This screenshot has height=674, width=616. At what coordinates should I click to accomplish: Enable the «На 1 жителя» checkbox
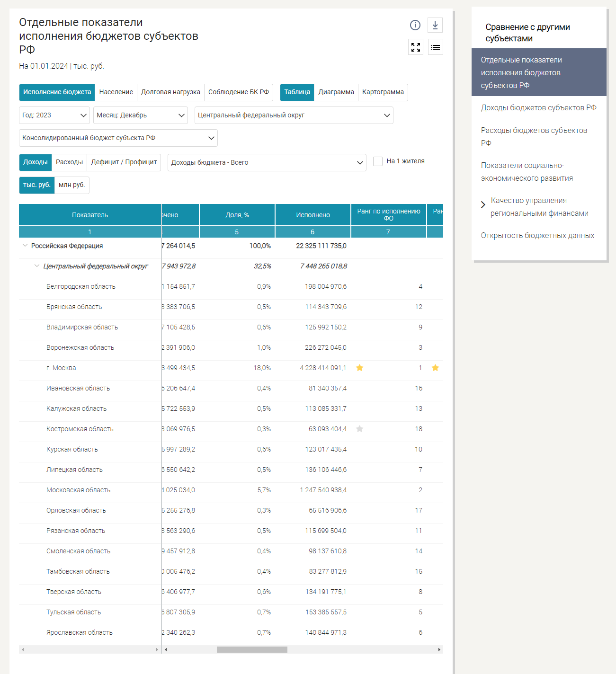pos(378,161)
